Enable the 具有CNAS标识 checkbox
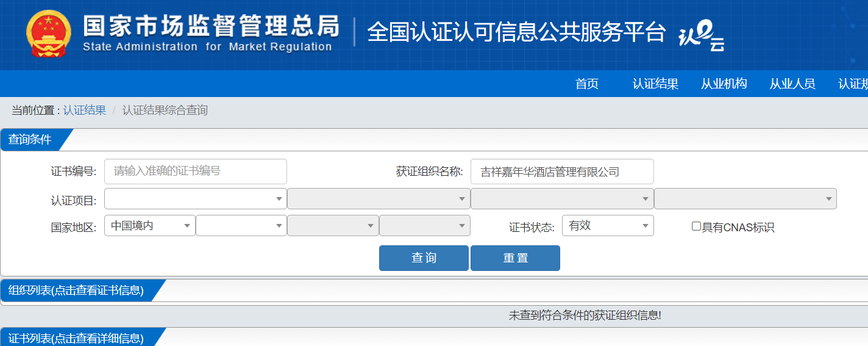This screenshot has height=346, width=868. 696,226
